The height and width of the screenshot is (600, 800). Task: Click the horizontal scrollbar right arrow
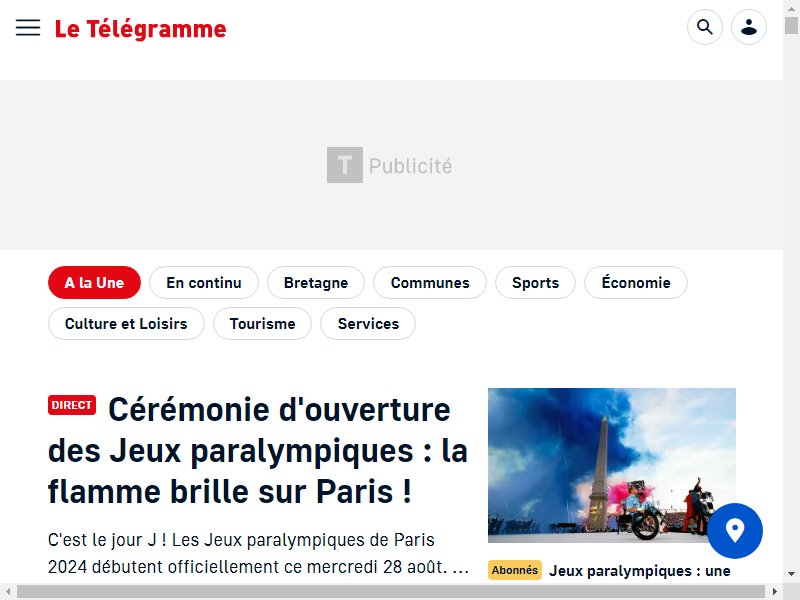(x=775, y=592)
